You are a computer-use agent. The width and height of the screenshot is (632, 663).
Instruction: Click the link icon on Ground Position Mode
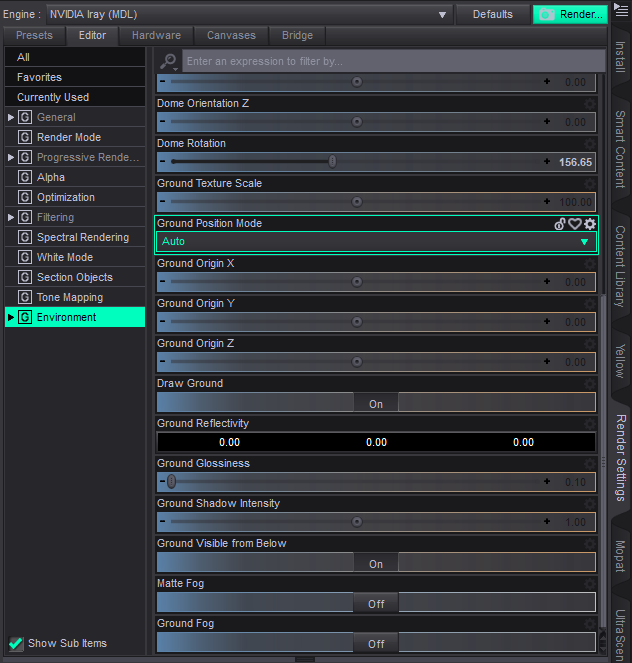click(x=560, y=224)
